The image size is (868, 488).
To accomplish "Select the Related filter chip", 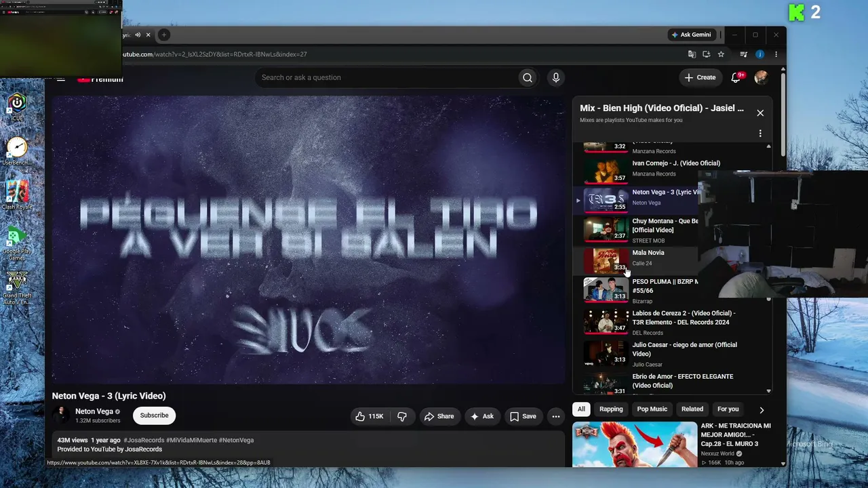I will click(x=692, y=409).
